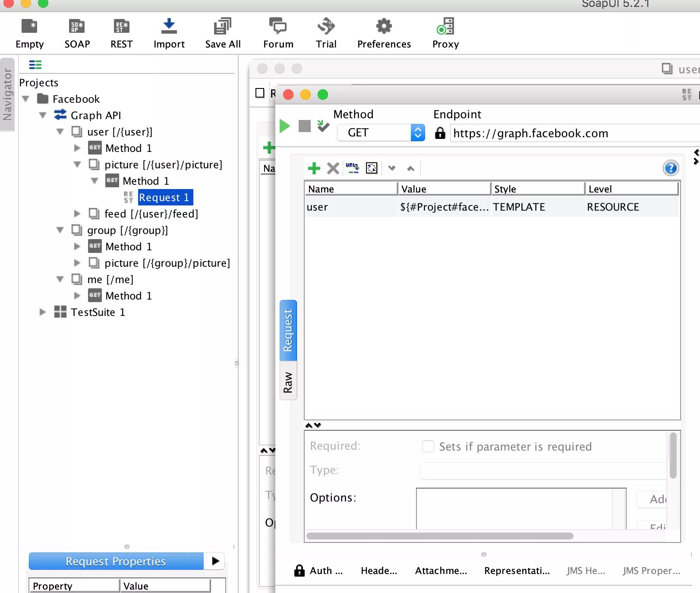The image size is (700, 593).
Task: Open the Trial toolbar icon
Action: coord(326,34)
